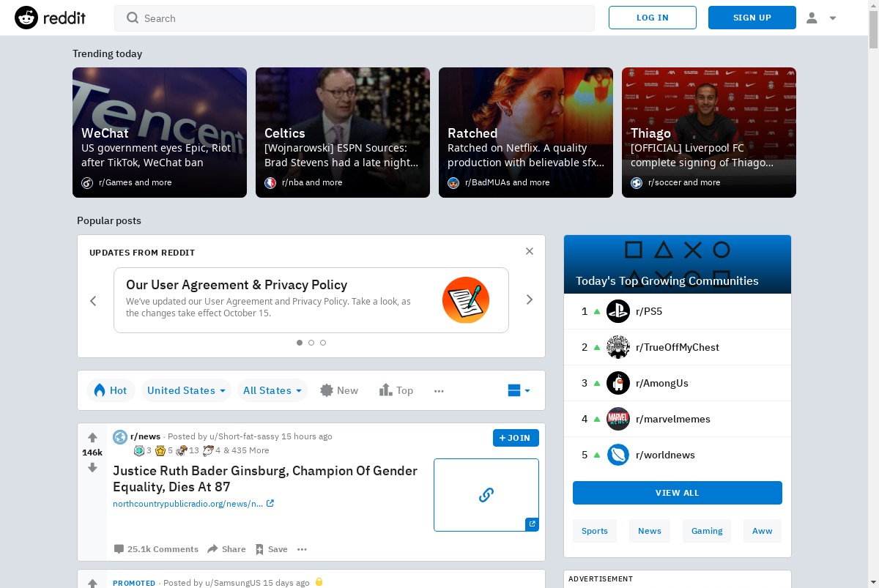Image resolution: width=879 pixels, height=588 pixels.
Task: Select the first carousel dot indicator
Action: pyautogui.click(x=300, y=343)
